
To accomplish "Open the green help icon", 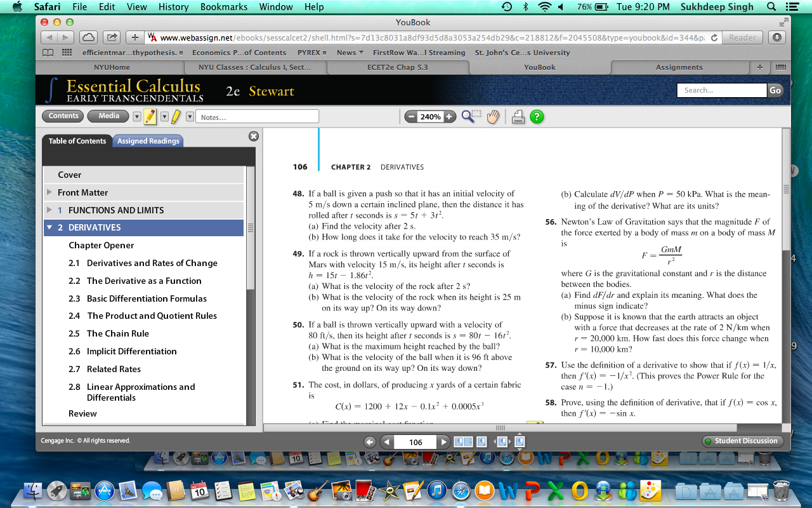I will 537,117.
